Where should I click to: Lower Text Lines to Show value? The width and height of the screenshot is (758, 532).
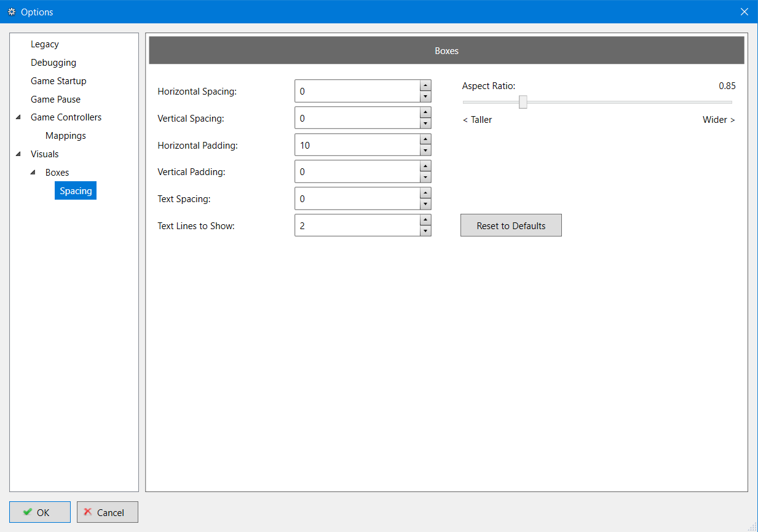425,232
